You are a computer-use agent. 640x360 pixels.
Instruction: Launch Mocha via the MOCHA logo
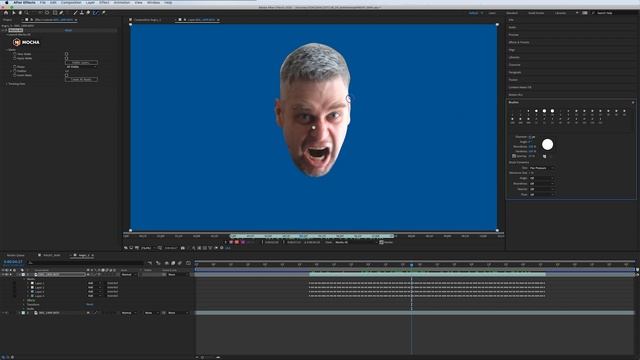(27, 42)
